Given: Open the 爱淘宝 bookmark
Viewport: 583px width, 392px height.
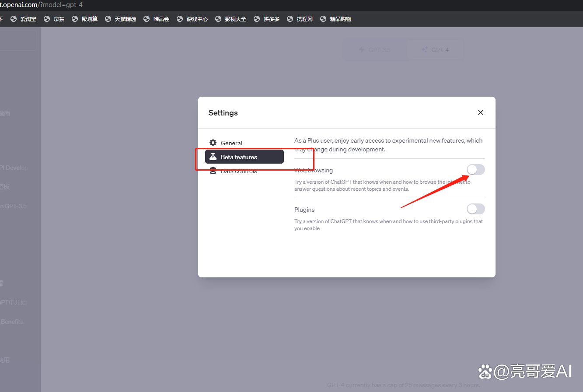Looking at the screenshot, I should click(23, 19).
